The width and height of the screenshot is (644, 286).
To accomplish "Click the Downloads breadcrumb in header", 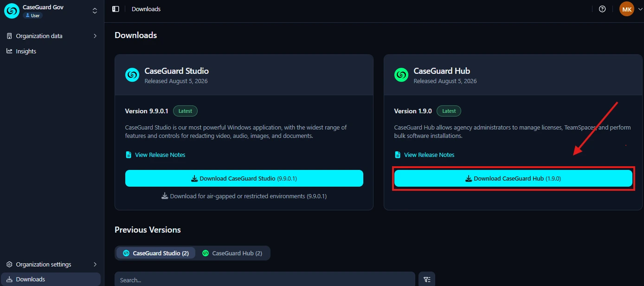I will click(x=146, y=9).
